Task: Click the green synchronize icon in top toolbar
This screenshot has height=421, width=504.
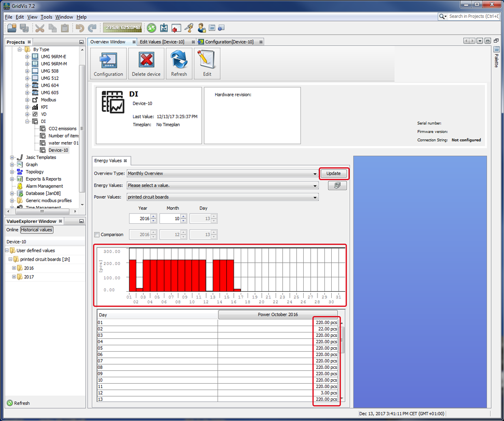Action: (152, 28)
